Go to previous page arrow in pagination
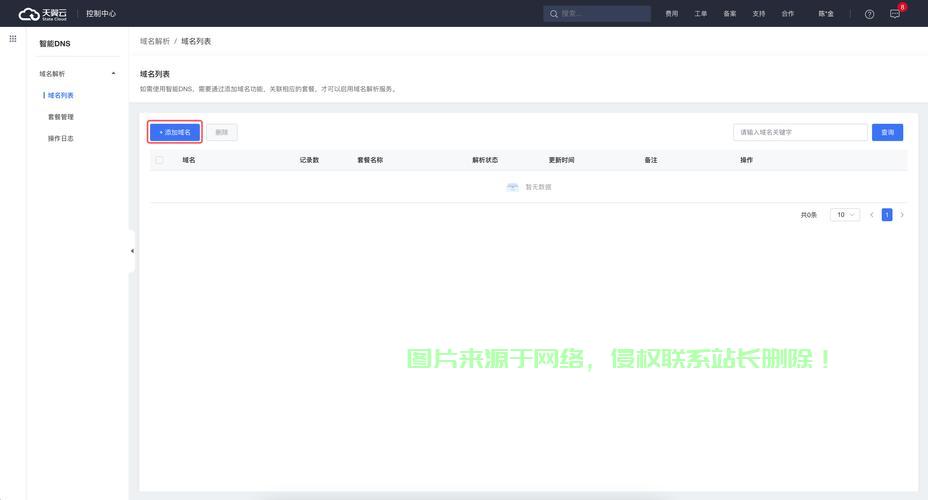 871,215
